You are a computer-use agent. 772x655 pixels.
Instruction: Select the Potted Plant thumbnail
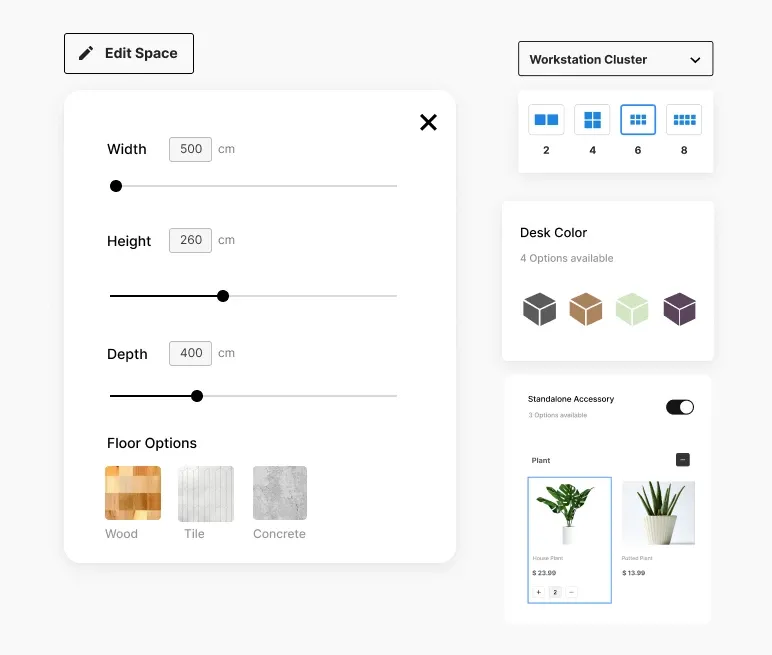pyautogui.click(x=658, y=513)
